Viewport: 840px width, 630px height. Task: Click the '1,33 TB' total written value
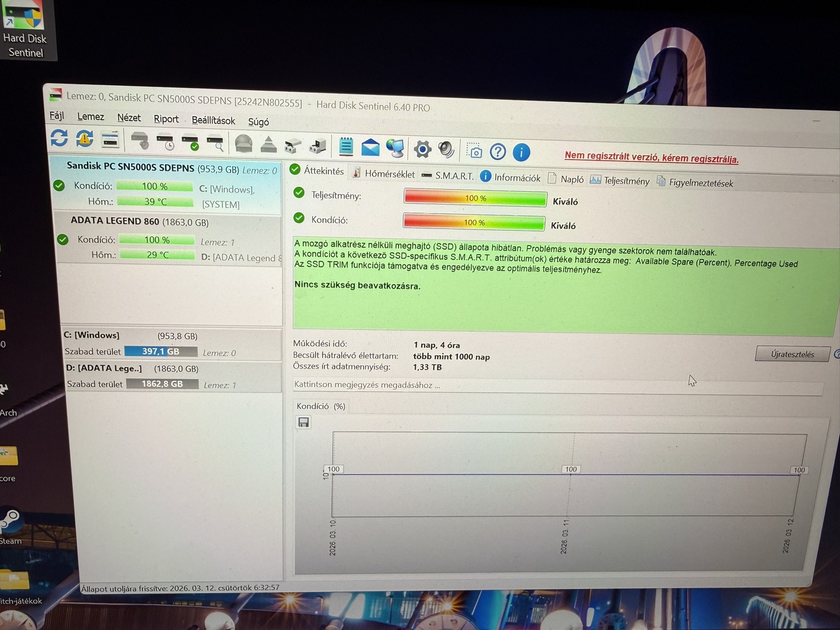[x=428, y=367]
